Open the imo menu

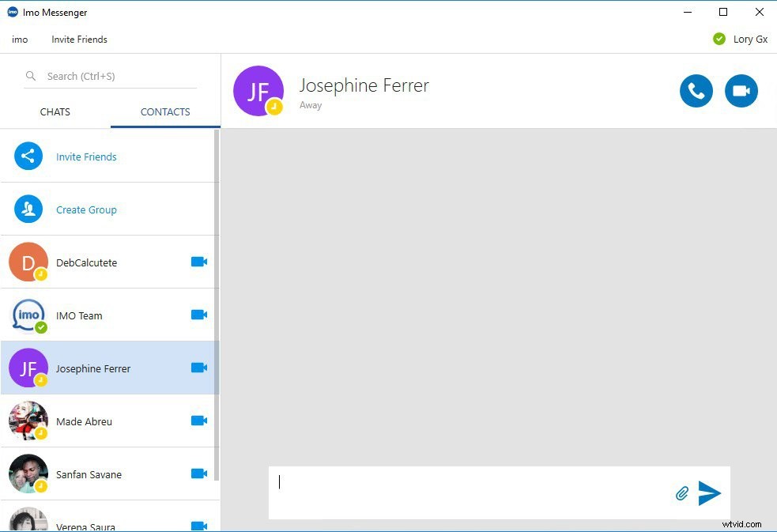pos(19,39)
